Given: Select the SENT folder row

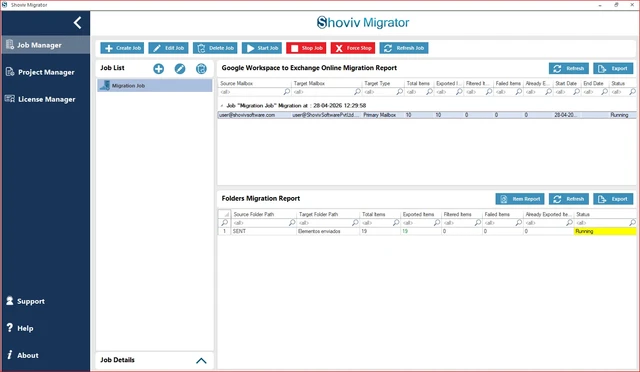Looking at the screenshot, I should tap(427, 232).
